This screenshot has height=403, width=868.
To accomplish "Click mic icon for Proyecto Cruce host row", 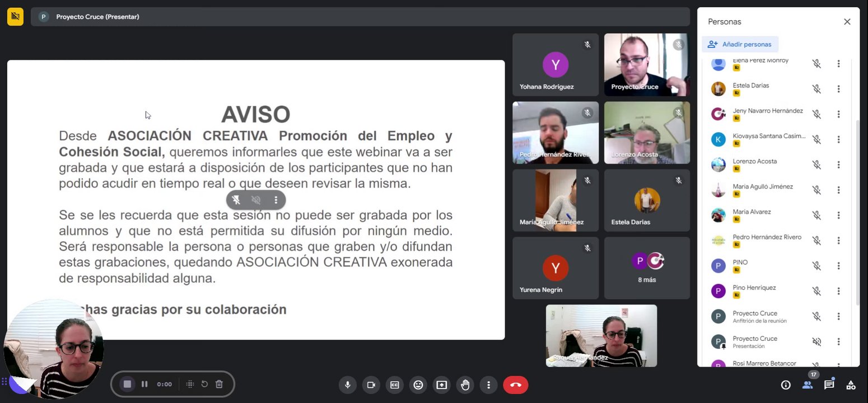I will 816,316.
